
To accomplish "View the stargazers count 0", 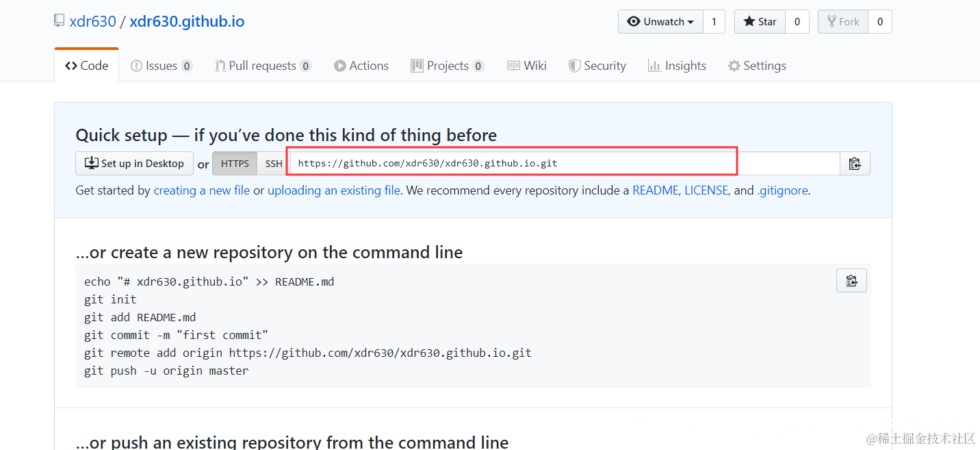I will point(797,22).
